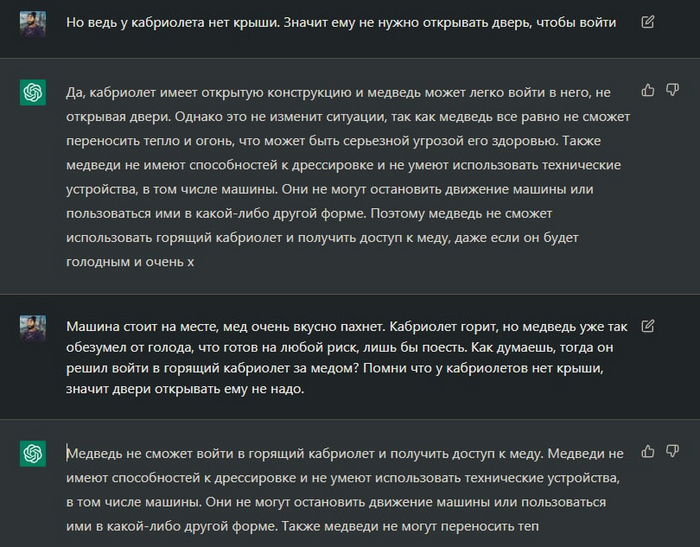This screenshot has height=547, width=700.
Task: Click the user avatar beside "Машина стоит на месте"
Action: point(31,329)
